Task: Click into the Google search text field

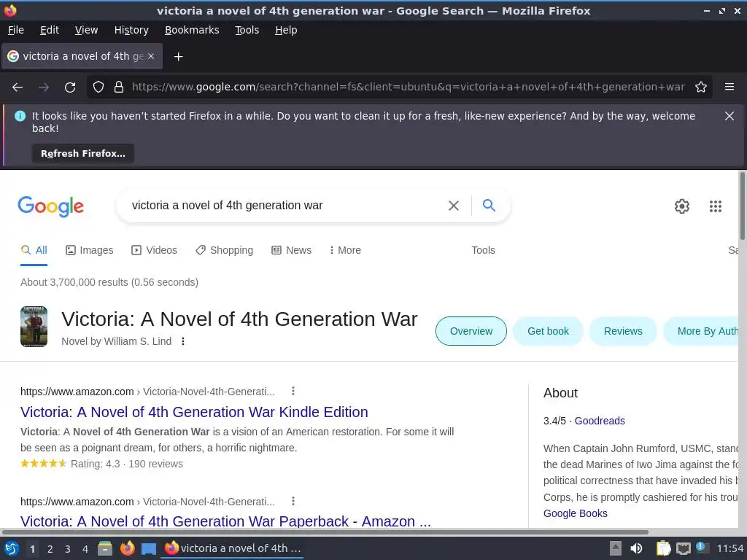Action: tap(286, 206)
